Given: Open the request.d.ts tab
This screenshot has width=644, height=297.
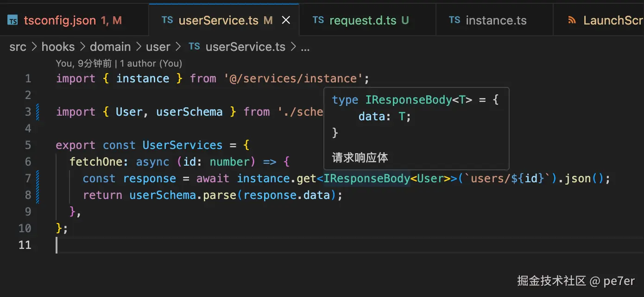Looking at the screenshot, I should click(368, 20).
